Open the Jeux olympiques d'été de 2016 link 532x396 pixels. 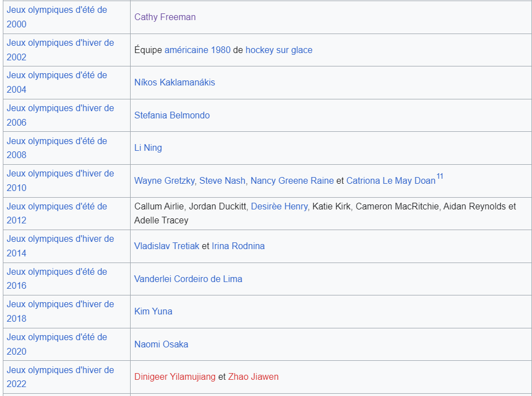[56, 279]
